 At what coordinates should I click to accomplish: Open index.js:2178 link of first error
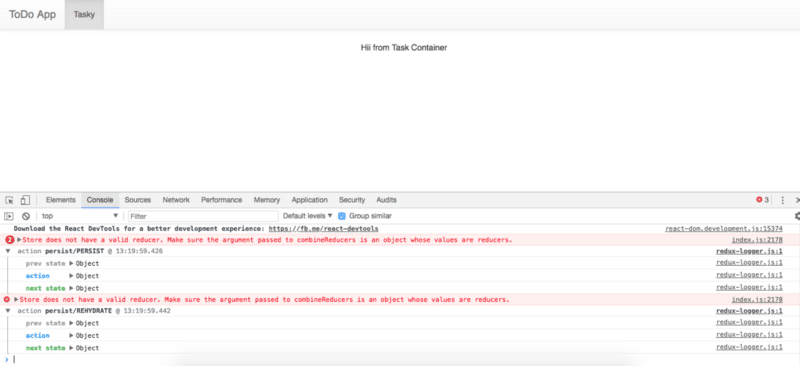[757, 240]
